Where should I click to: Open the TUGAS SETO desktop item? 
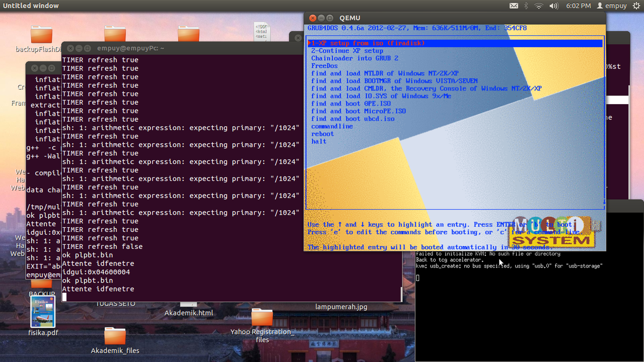pyautogui.click(x=115, y=304)
